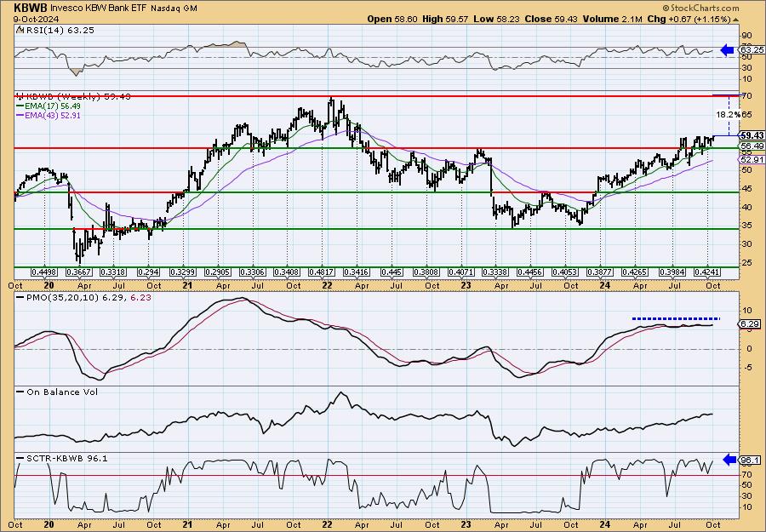Image resolution: width=766 pixels, height=532 pixels.
Task: Click the 0.3338 value in the price panel
Action: tap(495, 272)
